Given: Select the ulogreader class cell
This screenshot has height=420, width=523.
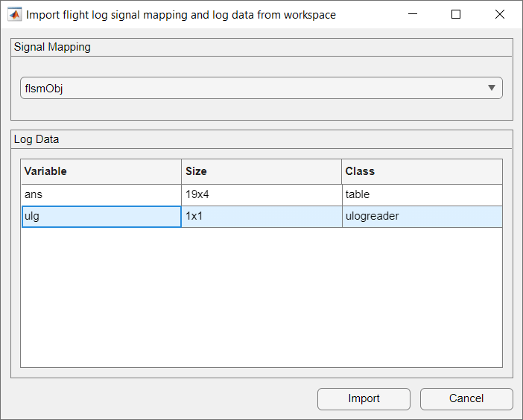Looking at the screenshot, I should (422, 216).
